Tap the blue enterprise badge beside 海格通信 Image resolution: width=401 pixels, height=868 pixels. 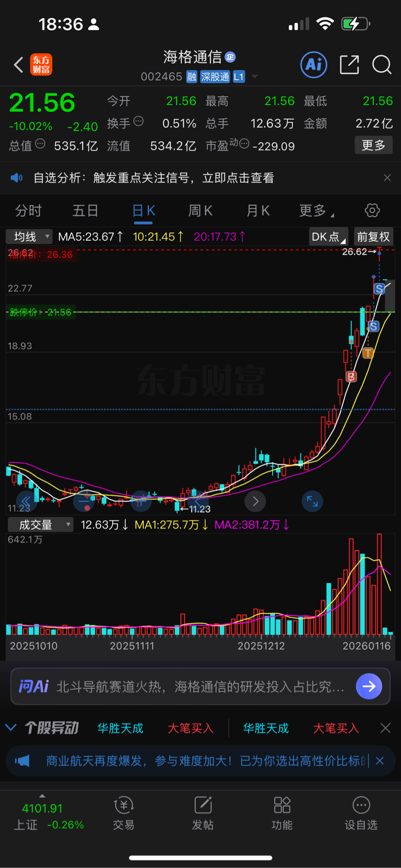pyautogui.click(x=230, y=56)
